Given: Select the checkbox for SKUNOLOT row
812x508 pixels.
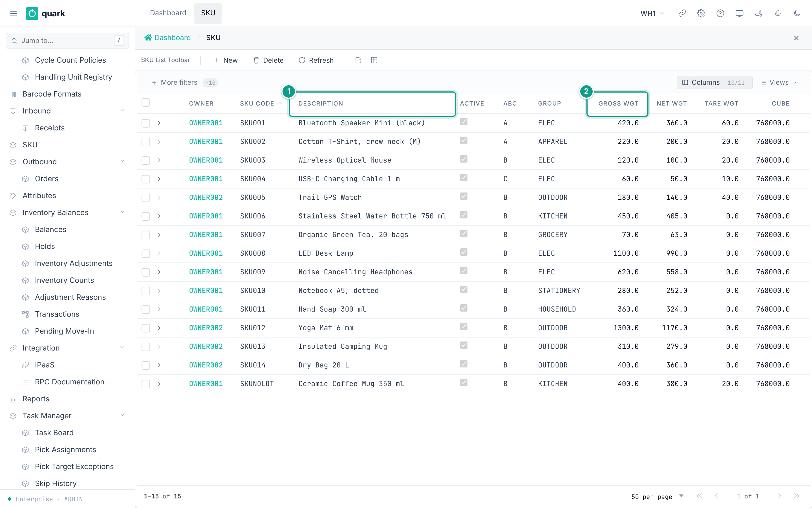Looking at the screenshot, I should tap(145, 384).
